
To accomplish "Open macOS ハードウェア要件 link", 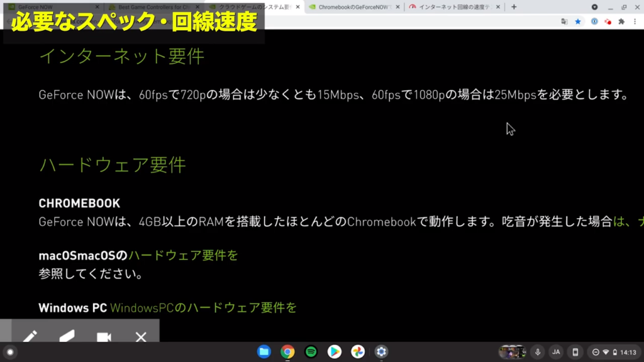I will click(x=184, y=256).
